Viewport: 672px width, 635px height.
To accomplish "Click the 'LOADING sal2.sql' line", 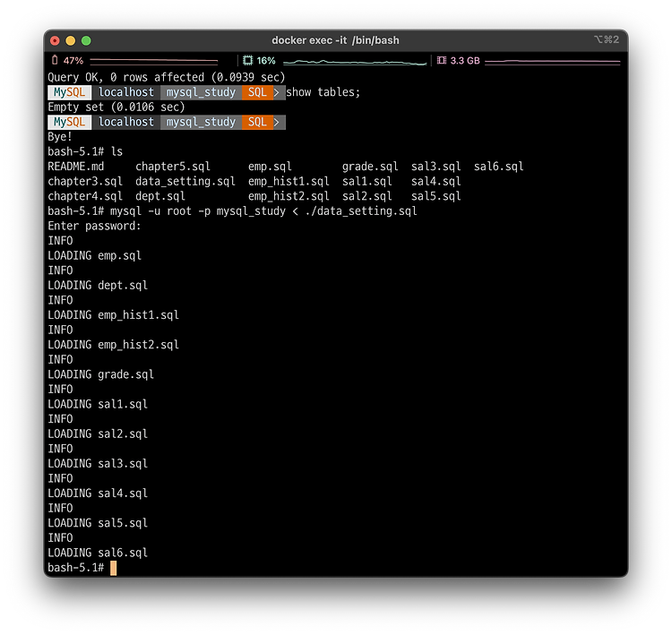I will point(98,434).
